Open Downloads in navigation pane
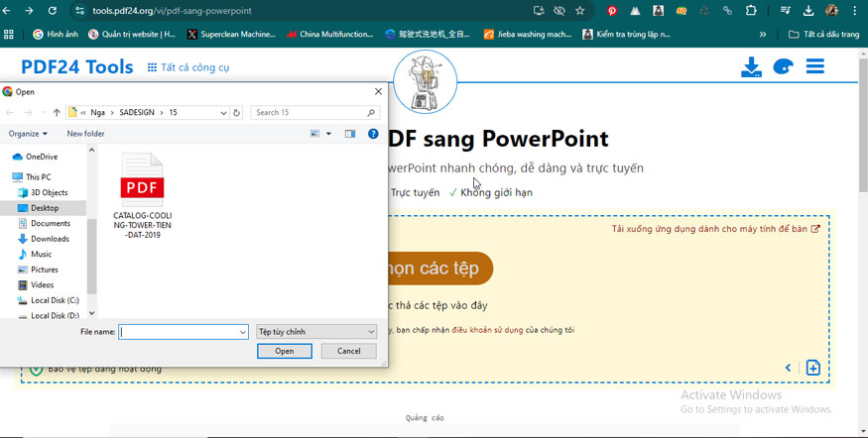Viewport: 868px width, 438px height. click(50, 239)
